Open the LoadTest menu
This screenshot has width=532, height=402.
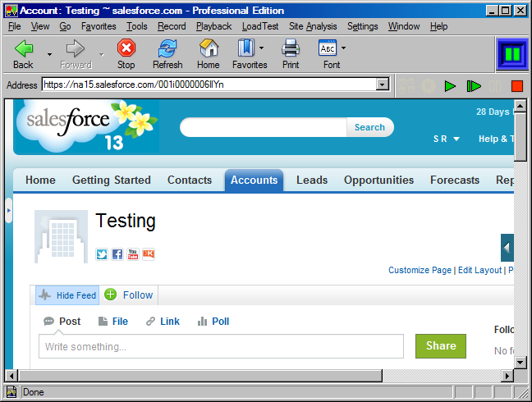(260, 26)
